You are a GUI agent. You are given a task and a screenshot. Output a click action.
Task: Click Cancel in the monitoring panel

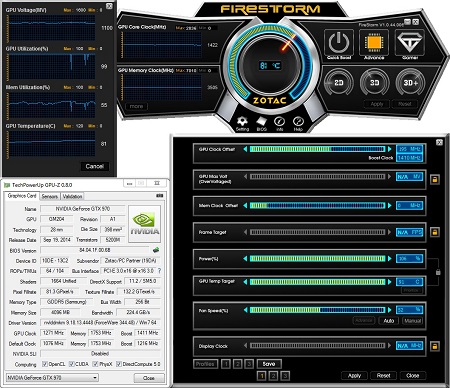[x=95, y=166]
